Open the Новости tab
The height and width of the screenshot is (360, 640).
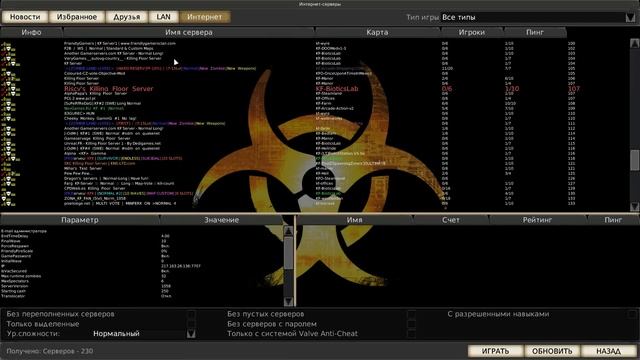[x=25, y=17]
